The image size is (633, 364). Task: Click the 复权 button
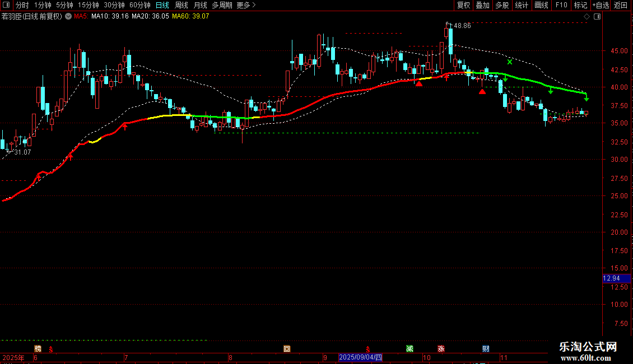tap(463, 5)
